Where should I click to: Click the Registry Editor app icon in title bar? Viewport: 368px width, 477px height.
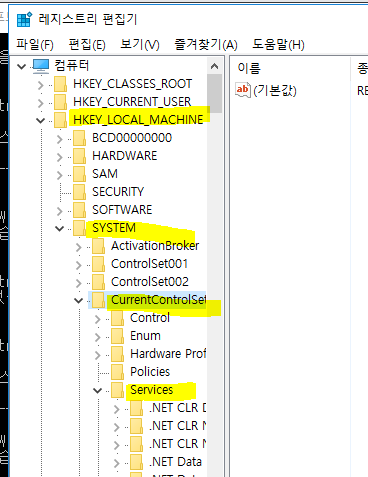(x=24, y=19)
